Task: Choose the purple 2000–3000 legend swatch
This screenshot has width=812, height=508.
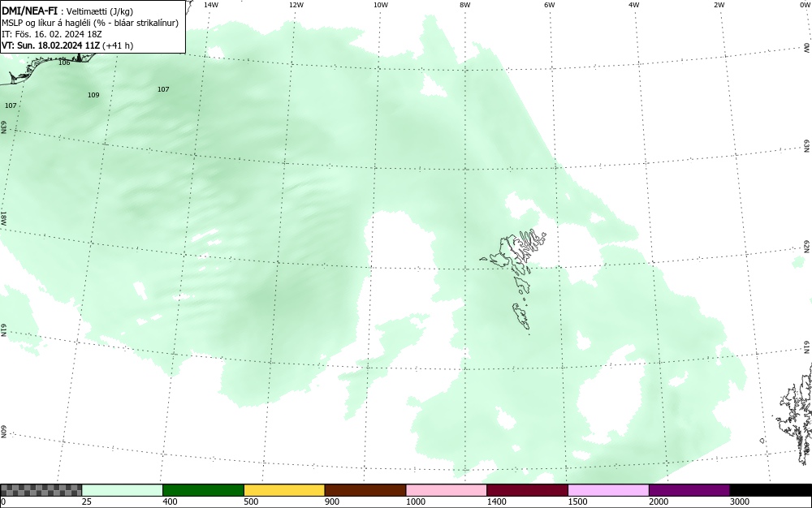Action: pyautogui.click(x=689, y=490)
